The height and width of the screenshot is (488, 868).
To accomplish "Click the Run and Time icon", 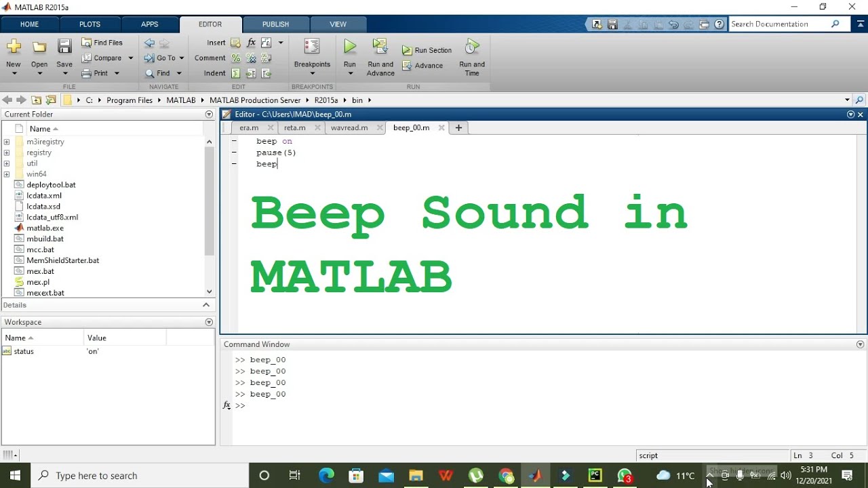I will (x=472, y=47).
